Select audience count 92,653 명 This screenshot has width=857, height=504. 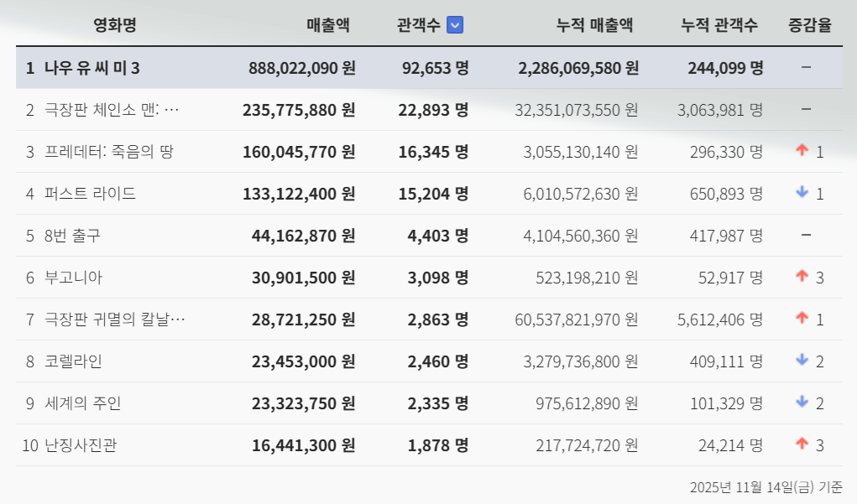[x=435, y=68]
